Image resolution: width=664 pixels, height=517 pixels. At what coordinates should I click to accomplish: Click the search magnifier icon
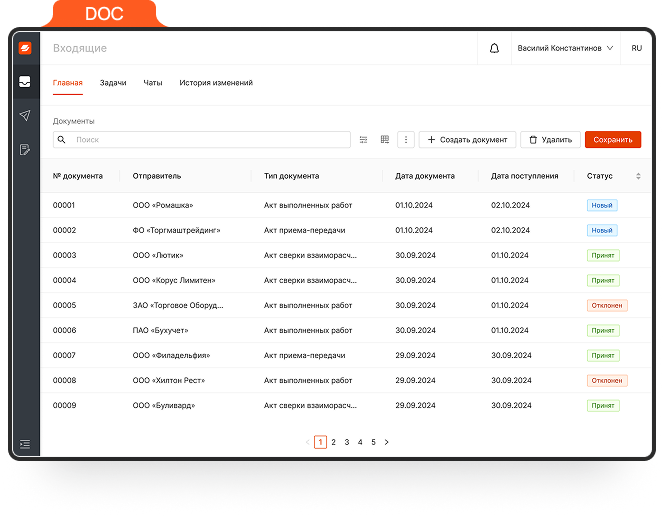click(x=61, y=139)
